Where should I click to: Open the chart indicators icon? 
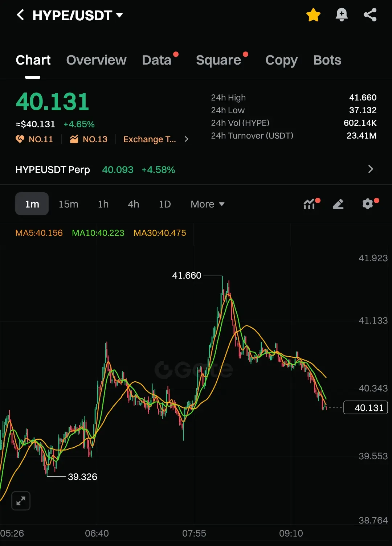(310, 204)
